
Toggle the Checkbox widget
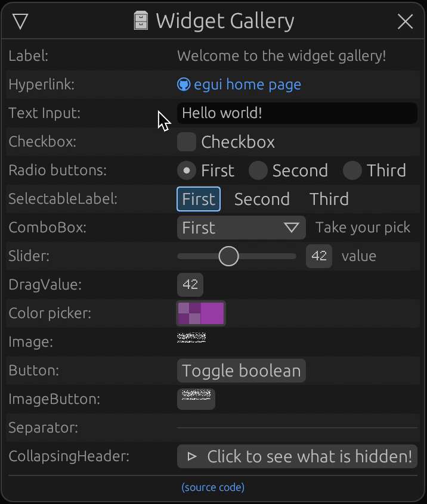(x=185, y=142)
